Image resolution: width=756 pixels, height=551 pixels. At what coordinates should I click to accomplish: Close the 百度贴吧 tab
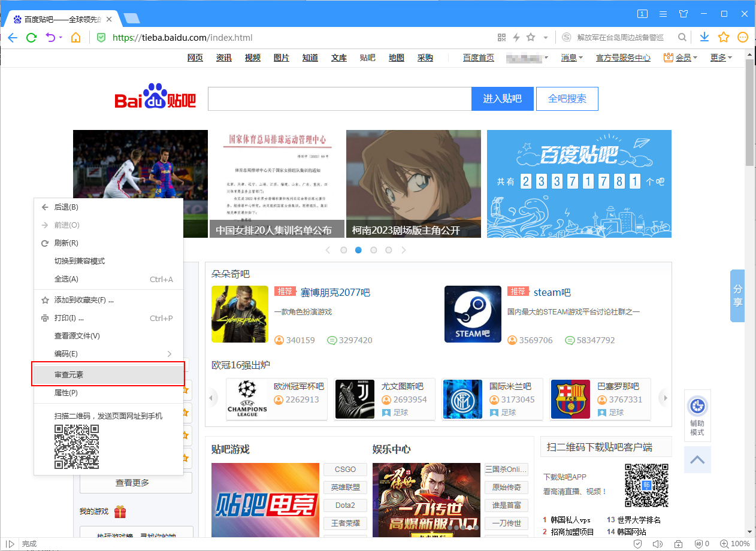click(x=109, y=19)
